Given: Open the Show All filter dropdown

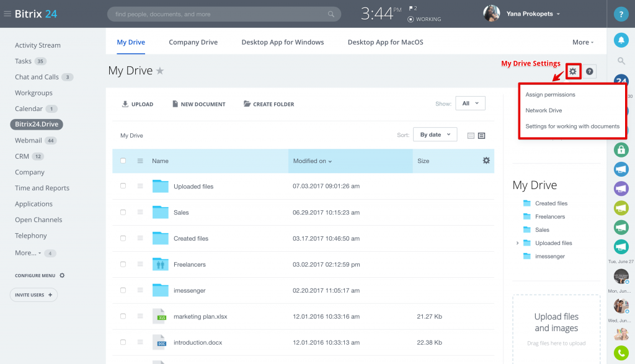Looking at the screenshot, I should [x=470, y=104].
